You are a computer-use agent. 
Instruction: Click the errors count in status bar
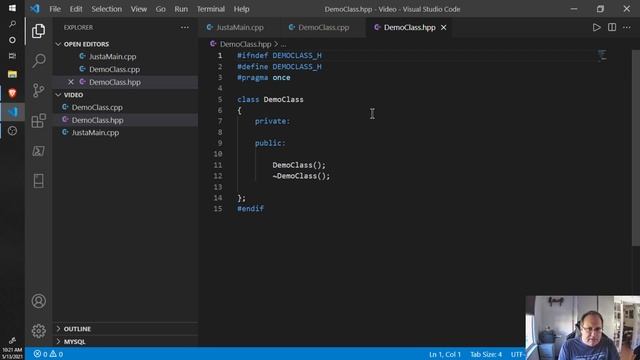click(40, 354)
